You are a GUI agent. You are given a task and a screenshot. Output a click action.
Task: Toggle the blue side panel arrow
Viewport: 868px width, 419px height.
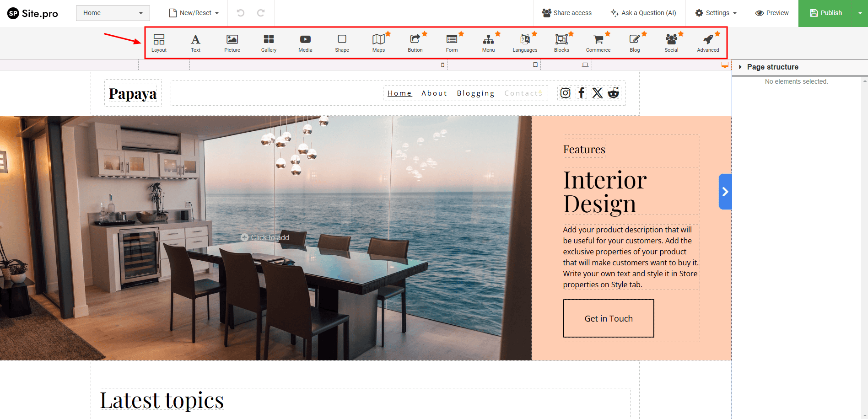[725, 192]
